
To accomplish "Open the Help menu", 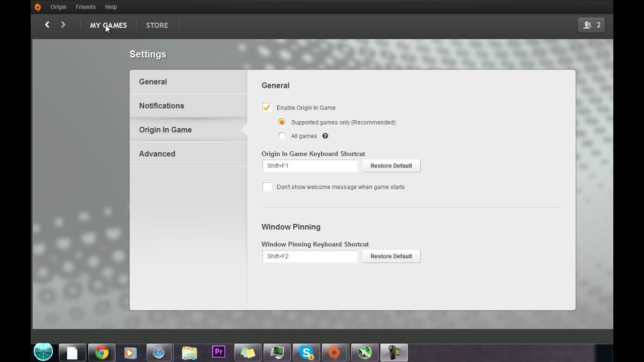I will (x=111, y=7).
